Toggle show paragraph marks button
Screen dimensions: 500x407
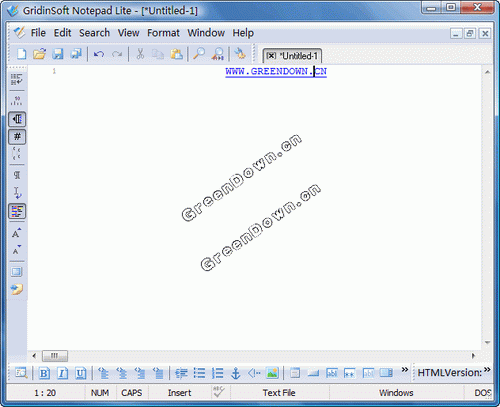coord(17,175)
